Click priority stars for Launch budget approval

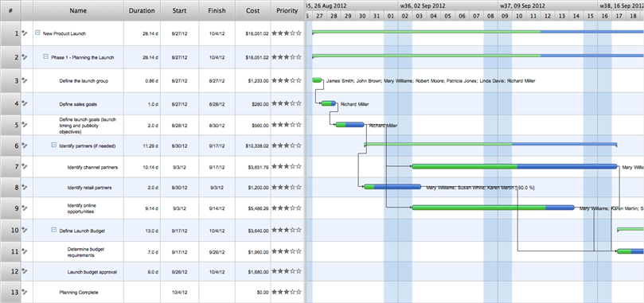click(287, 271)
